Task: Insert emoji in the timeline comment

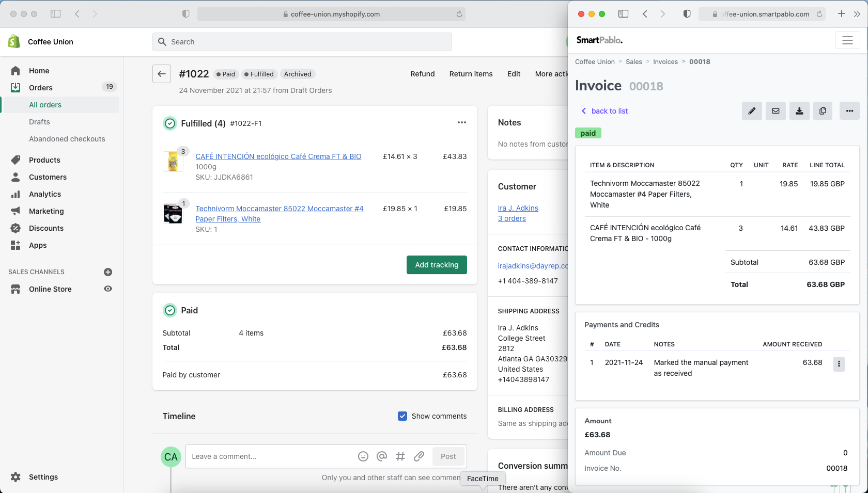Action: click(363, 456)
